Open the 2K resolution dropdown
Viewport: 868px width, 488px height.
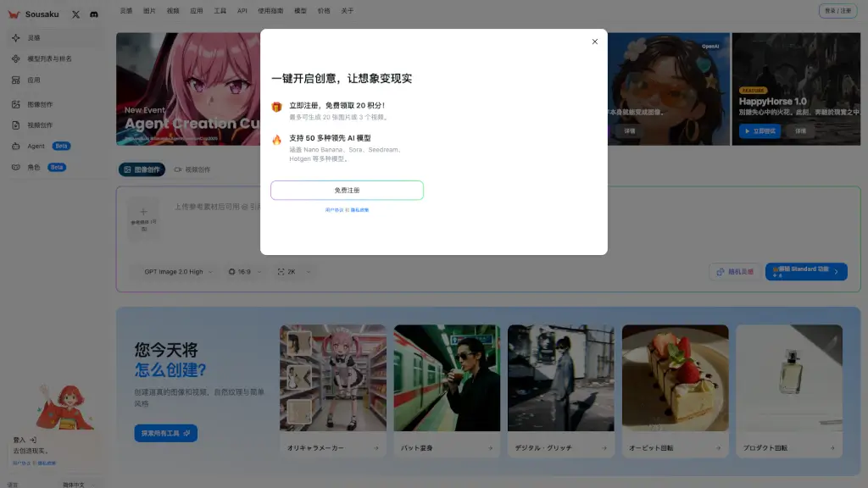tap(288, 272)
